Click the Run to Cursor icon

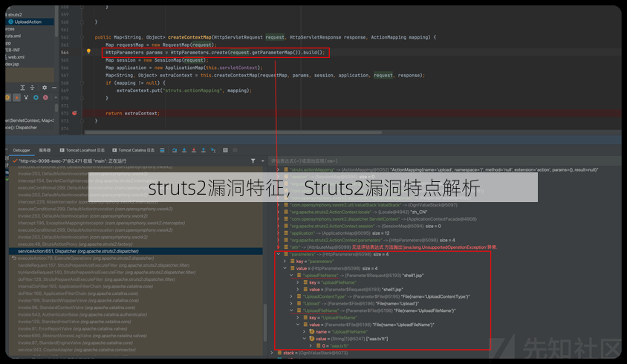pyautogui.click(x=213, y=150)
